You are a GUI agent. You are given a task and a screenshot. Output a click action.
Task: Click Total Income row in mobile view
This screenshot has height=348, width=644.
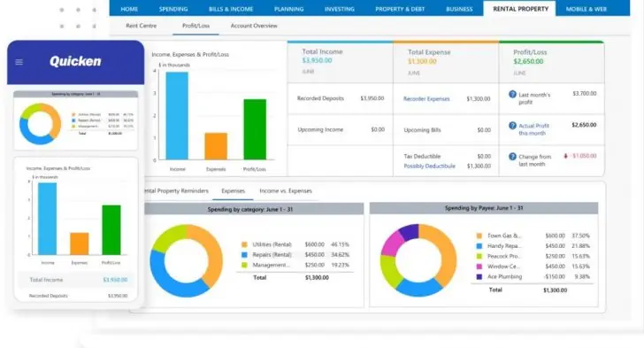click(x=76, y=280)
